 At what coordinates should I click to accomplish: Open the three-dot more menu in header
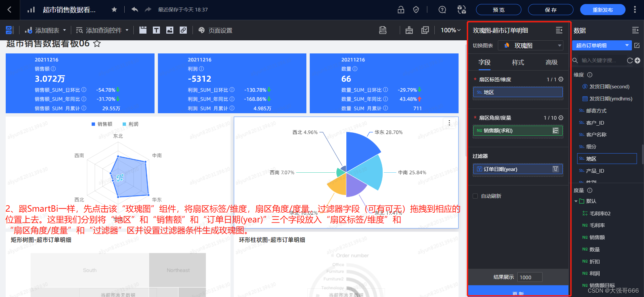pos(635,10)
